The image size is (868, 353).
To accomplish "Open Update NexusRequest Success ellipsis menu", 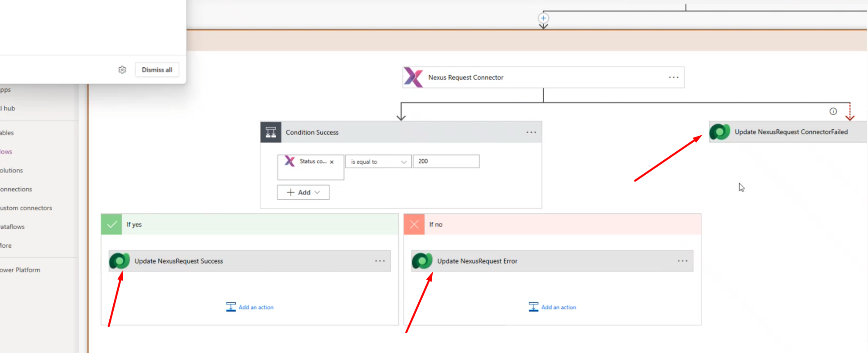I will tap(380, 261).
